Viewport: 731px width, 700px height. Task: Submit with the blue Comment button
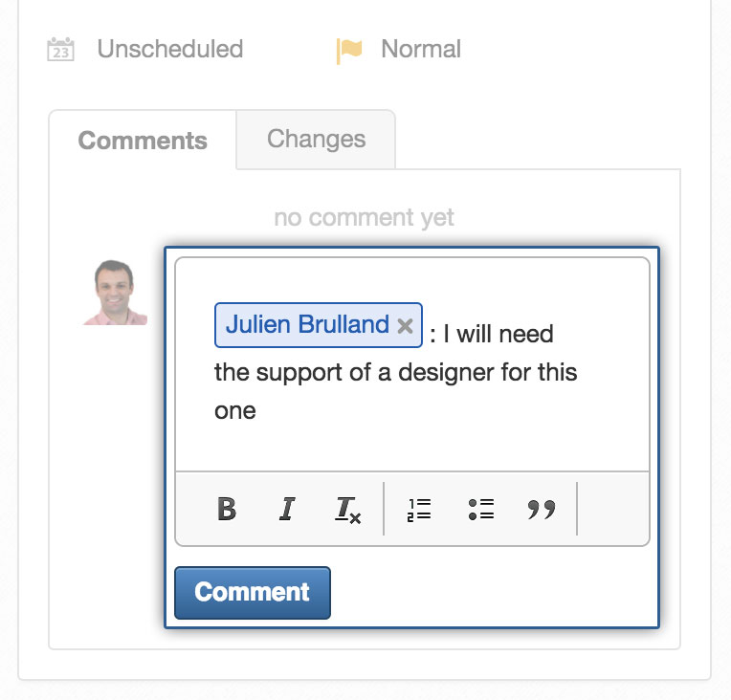pyautogui.click(x=253, y=592)
